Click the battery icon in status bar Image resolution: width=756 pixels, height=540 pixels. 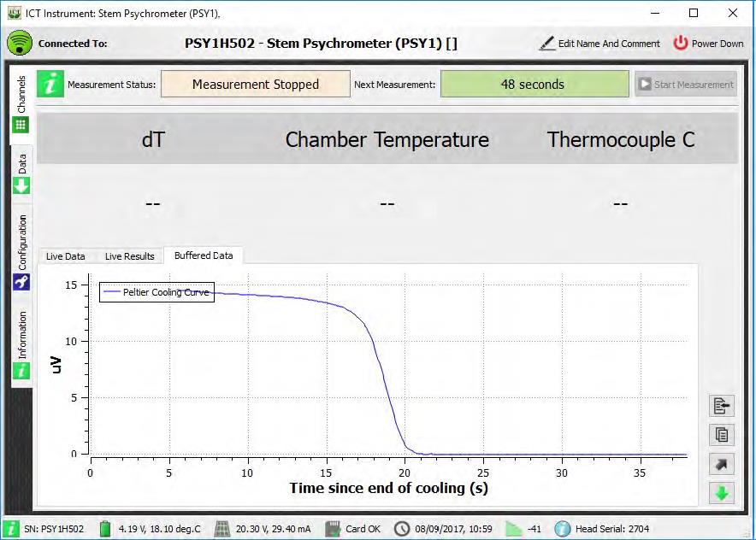[x=106, y=529]
